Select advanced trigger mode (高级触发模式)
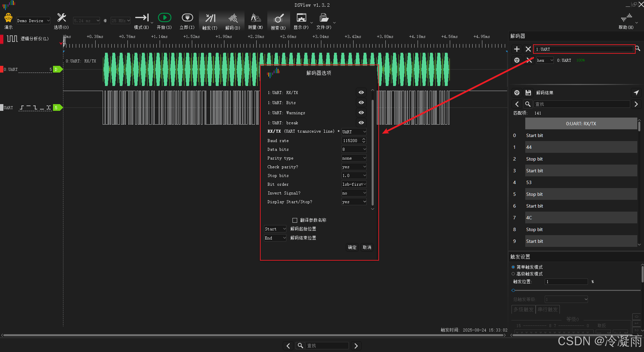 pos(513,274)
